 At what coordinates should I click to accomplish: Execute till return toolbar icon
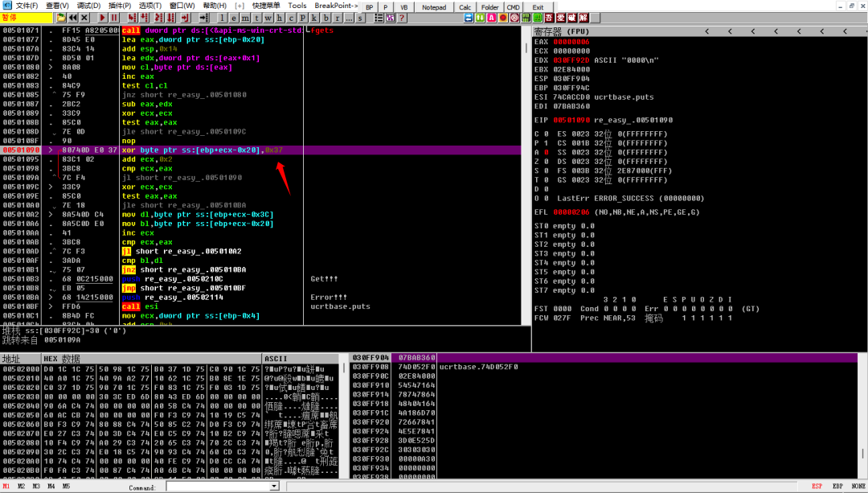coord(186,18)
